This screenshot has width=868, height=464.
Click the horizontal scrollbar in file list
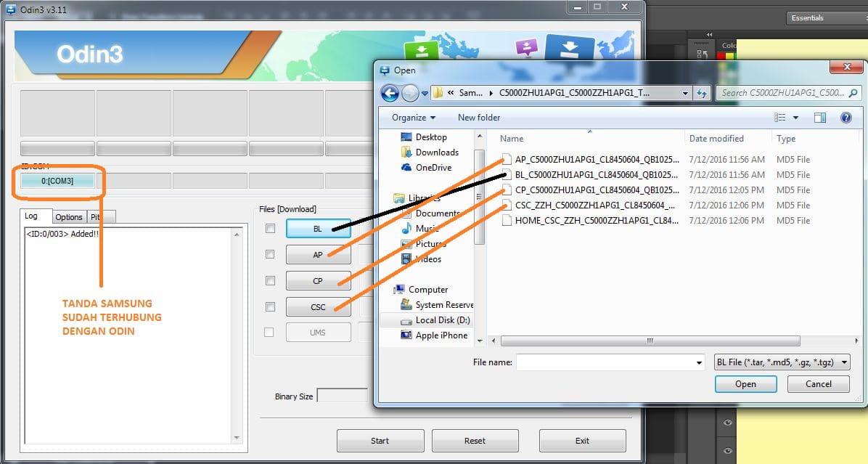[650, 341]
